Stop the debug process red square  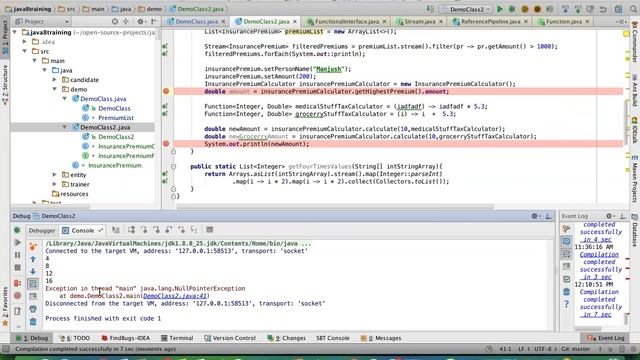coord(17,268)
